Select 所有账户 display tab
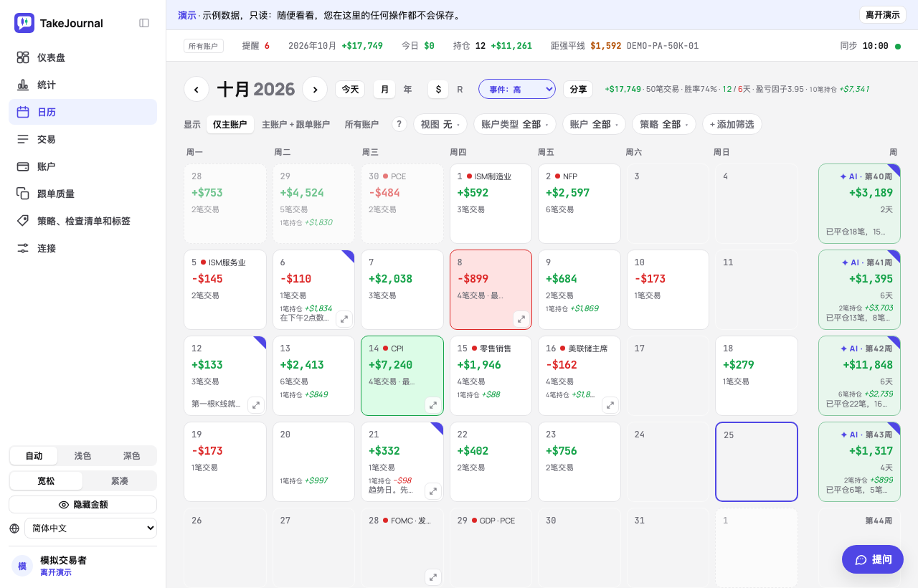The height and width of the screenshot is (588, 918). (361, 124)
